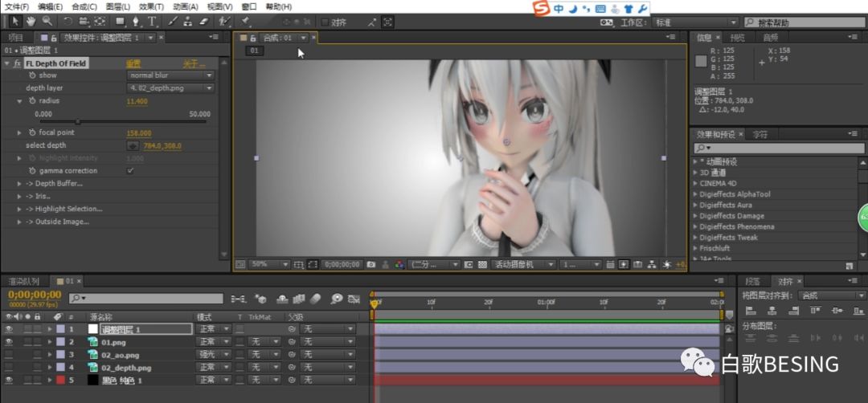Open the graph editor icon in timeline

[354, 299]
